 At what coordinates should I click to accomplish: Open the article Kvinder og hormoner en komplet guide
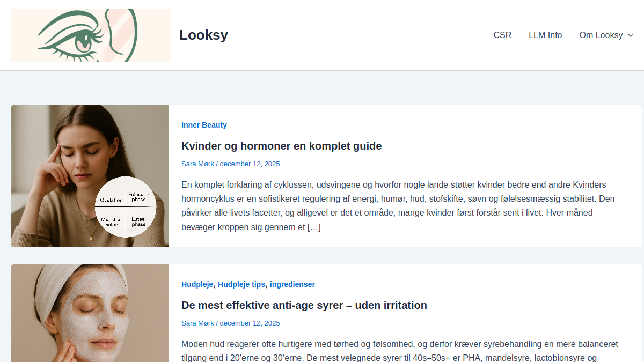point(281,146)
